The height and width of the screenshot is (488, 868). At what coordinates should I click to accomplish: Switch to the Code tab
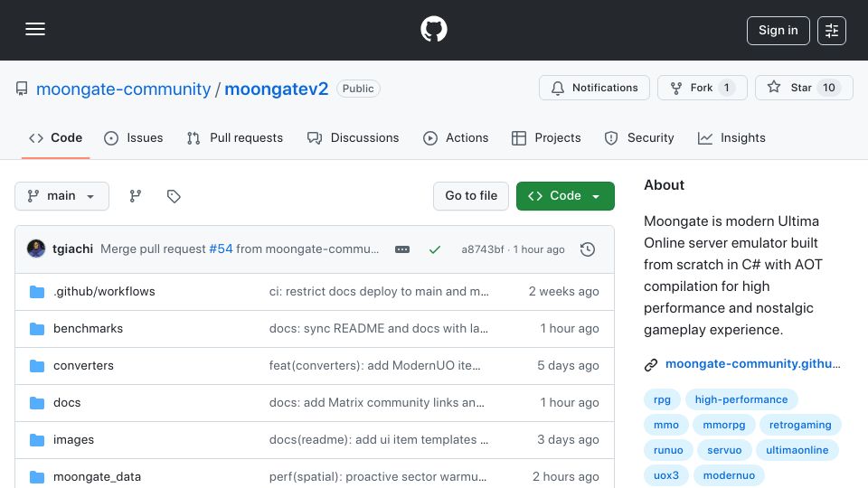tap(55, 137)
